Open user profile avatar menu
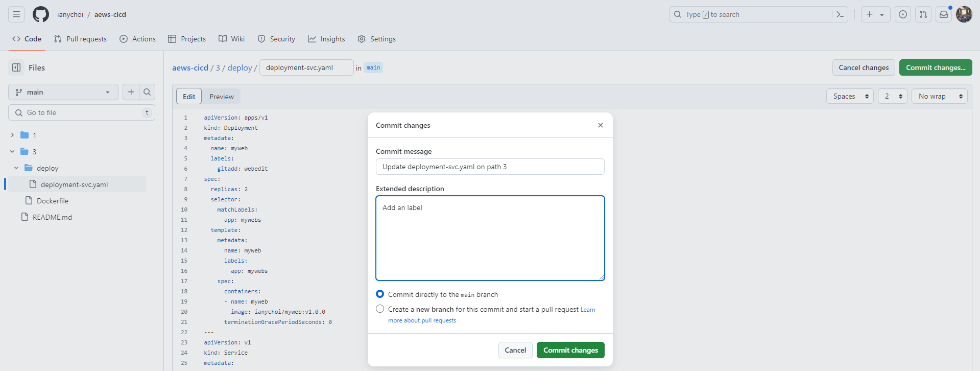 964,14
